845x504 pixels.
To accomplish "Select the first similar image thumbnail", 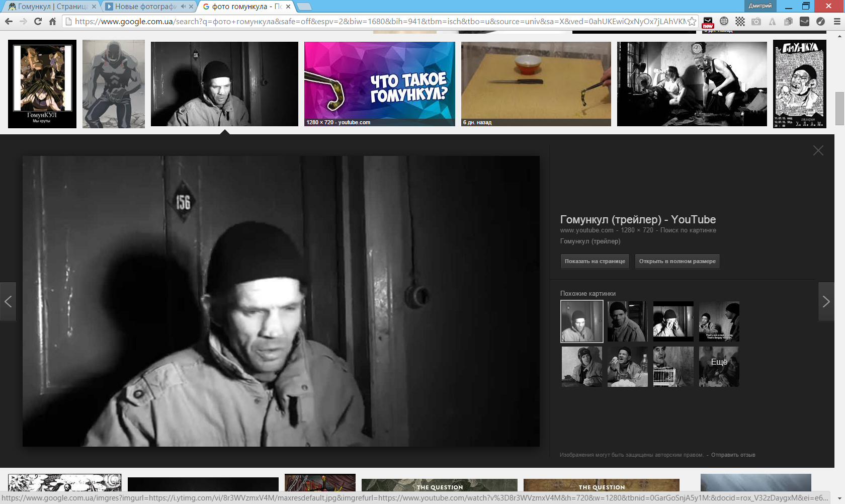I will click(x=582, y=321).
